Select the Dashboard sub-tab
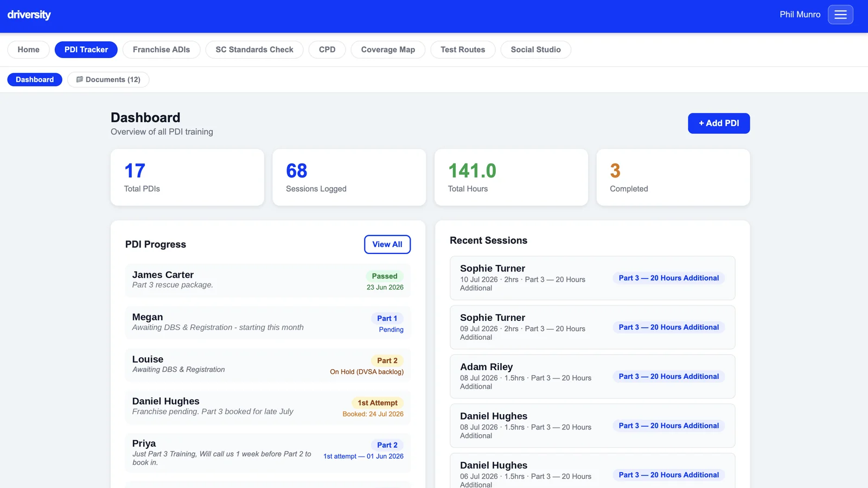868x488 pixels. point(35,79)
